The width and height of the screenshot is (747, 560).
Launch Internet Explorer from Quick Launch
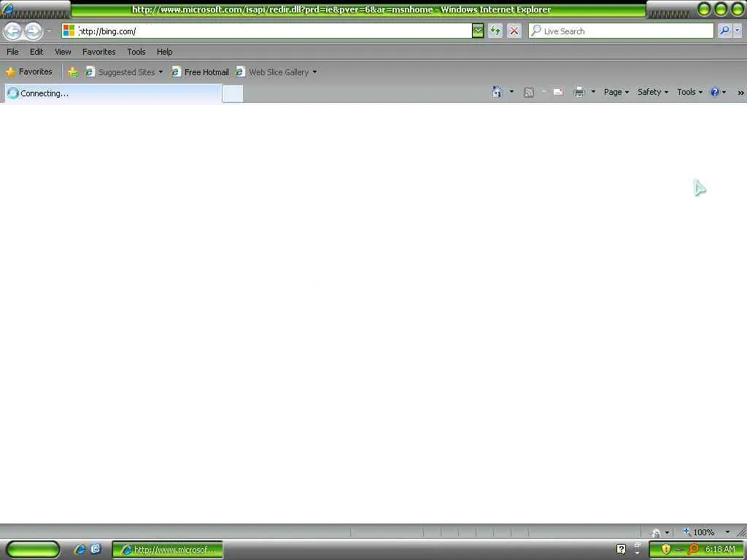tap(80, 549)
